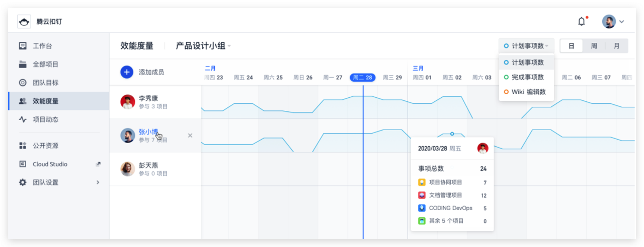This screenshot has width=644, height=247.
Task: Select date 周三 07 in timeline
Action: pyautogui.click(x=601, y=78)
